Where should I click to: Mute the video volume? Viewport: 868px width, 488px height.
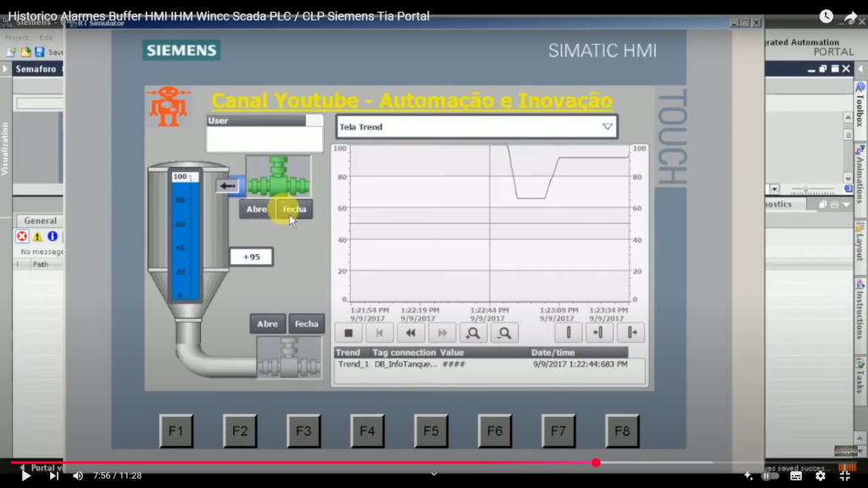point(78,476)
